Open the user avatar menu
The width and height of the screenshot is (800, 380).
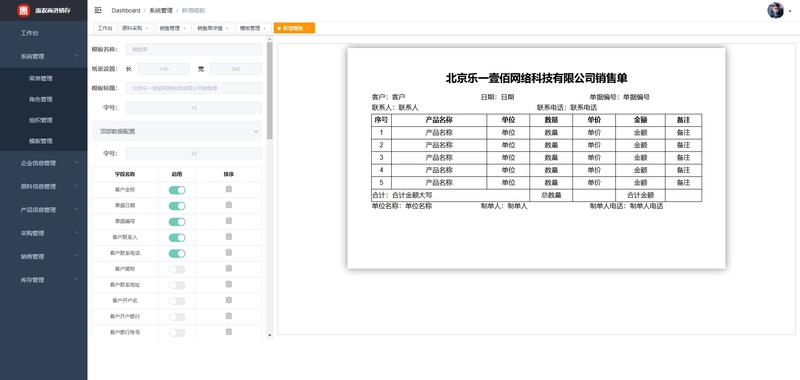775,10
